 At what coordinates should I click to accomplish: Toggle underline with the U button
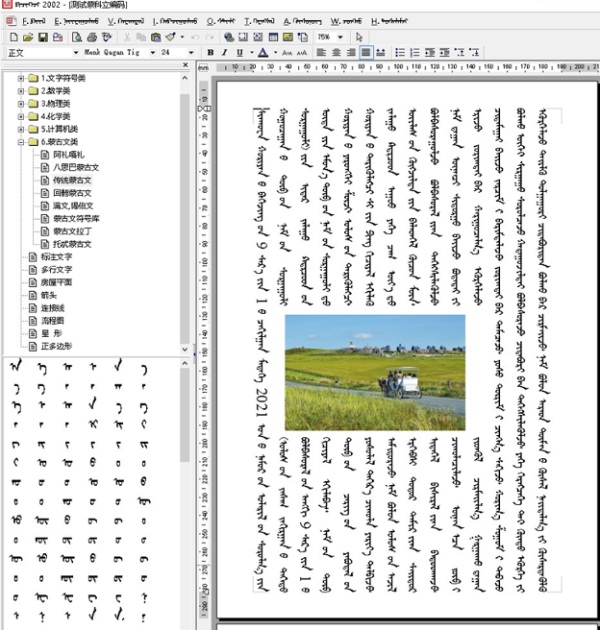(x=240, y=53)
